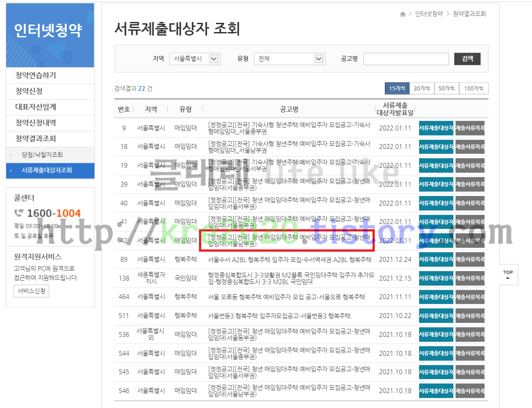The image size is (532, 408).
Task: Click date 2021.12.24 cell
Action: coord(395,260)
